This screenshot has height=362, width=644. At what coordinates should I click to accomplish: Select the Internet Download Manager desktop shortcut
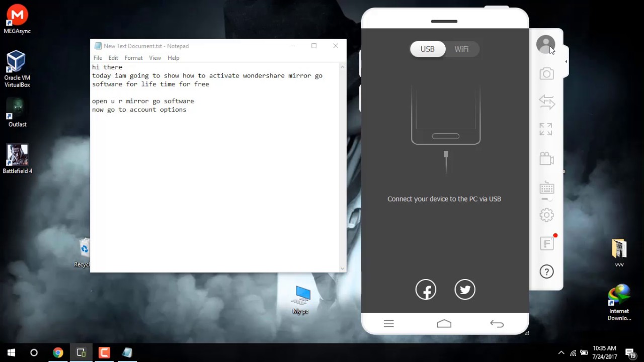point(619,303)
